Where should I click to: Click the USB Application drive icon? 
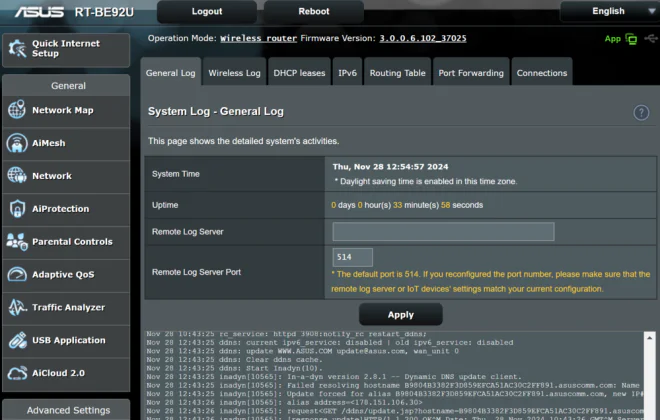[17, 340]
